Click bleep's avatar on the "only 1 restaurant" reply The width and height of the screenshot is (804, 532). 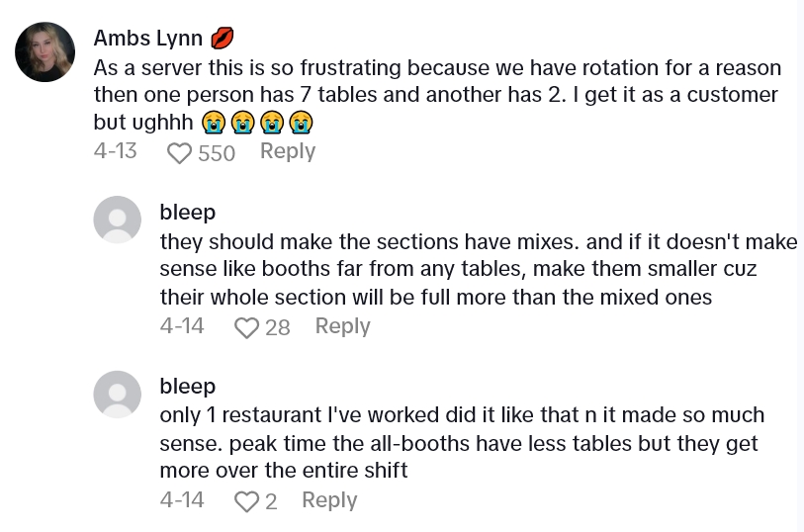point(117,394)
